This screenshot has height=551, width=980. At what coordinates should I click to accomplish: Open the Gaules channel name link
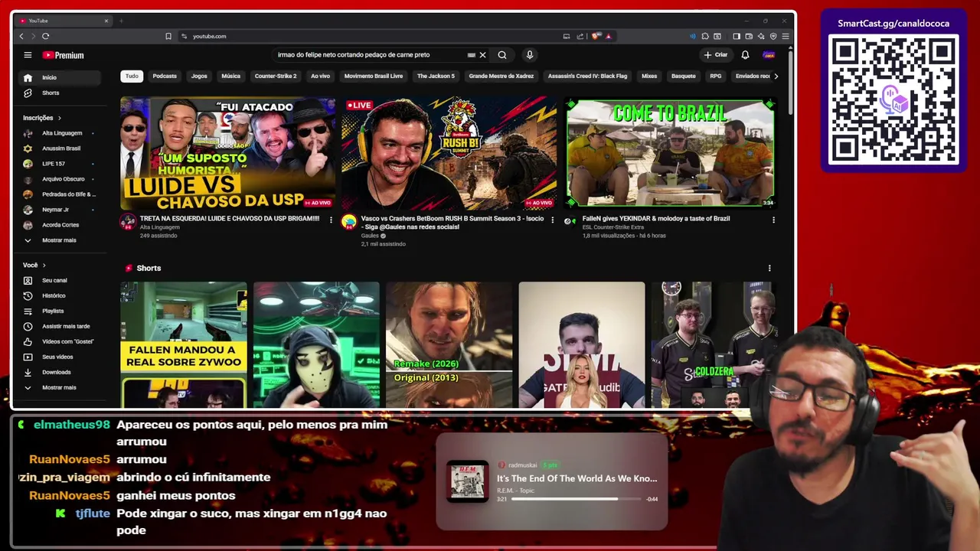tap(371, 236)
